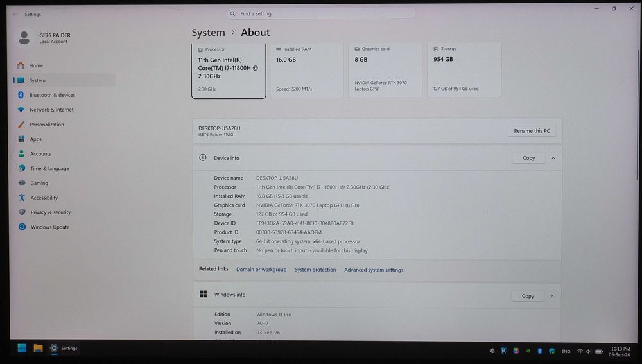The height and width of the screenshot is (364, 642).
Task: Click the Device ID value text
Action: pyautogui.click(x=304, y=223)
